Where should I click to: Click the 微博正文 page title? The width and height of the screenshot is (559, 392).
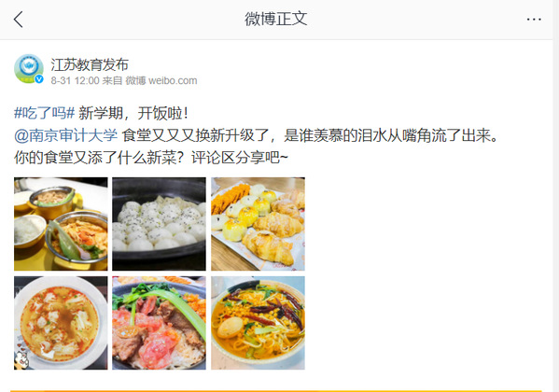(x=275, y=19)
